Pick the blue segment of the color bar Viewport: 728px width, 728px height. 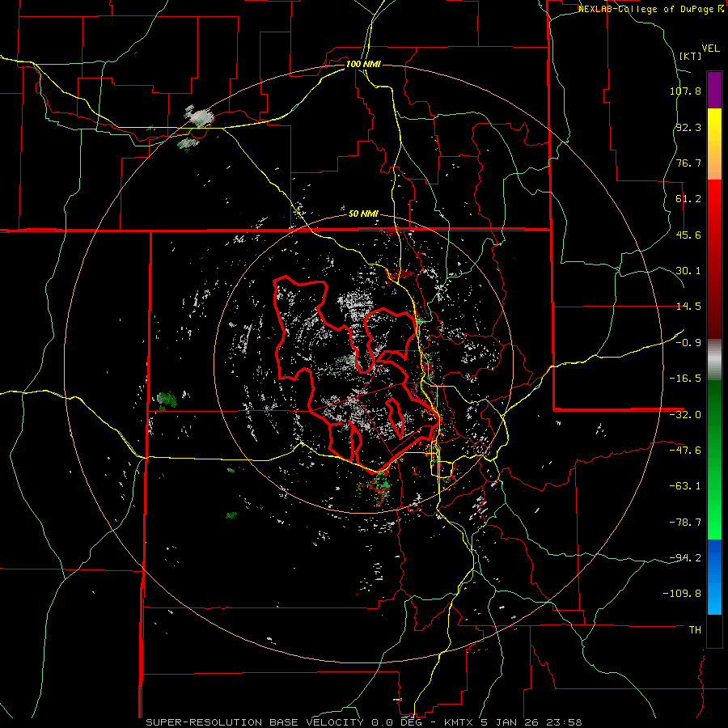coord(714,577)
